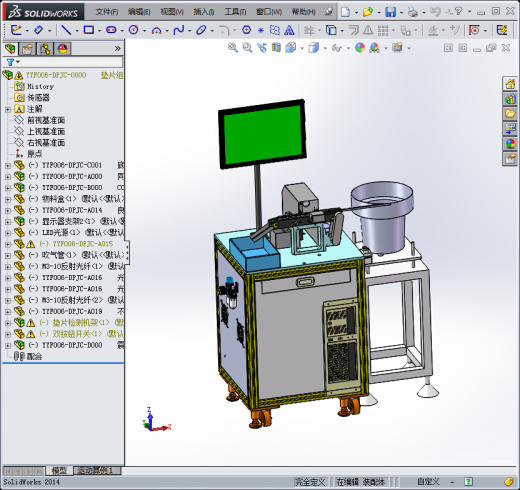Open the 编辑(E) menu
Screen dimensions: 520x490
point(139,12)
